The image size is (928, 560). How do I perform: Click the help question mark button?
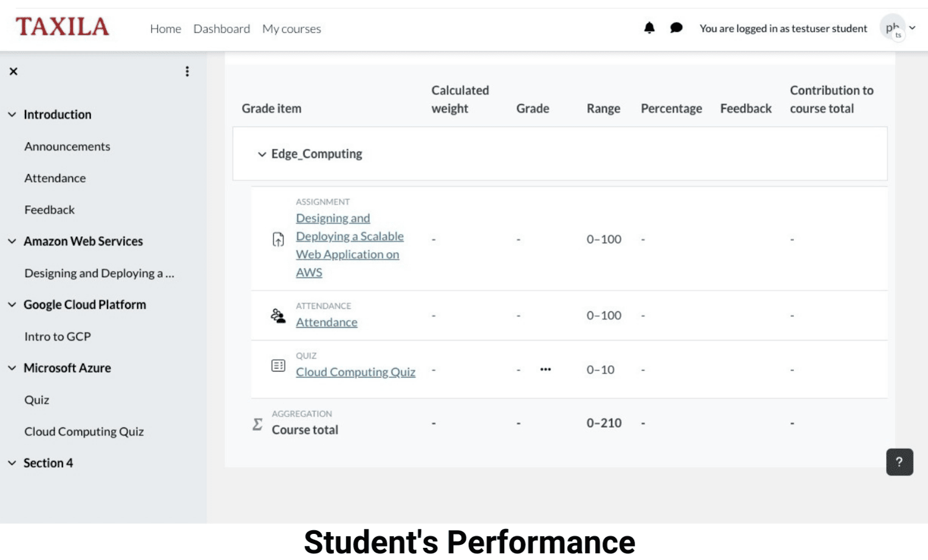899,462
